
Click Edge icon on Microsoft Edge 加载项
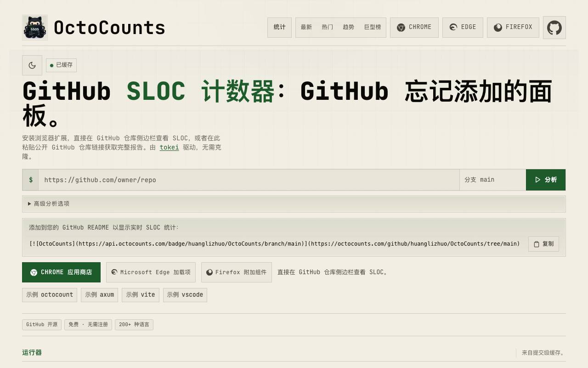point(114,272)
